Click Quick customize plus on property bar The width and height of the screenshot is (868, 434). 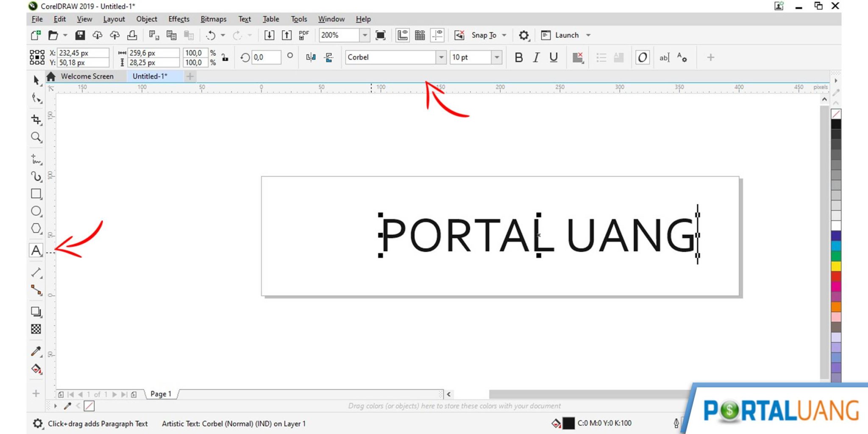pos(711,57)
